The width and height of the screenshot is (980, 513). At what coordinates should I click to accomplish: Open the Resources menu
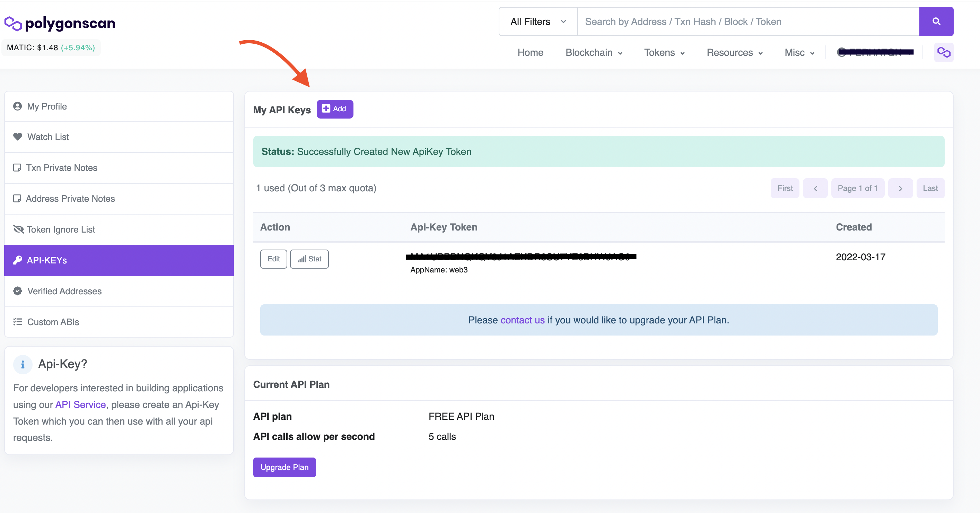click(735, 53)
